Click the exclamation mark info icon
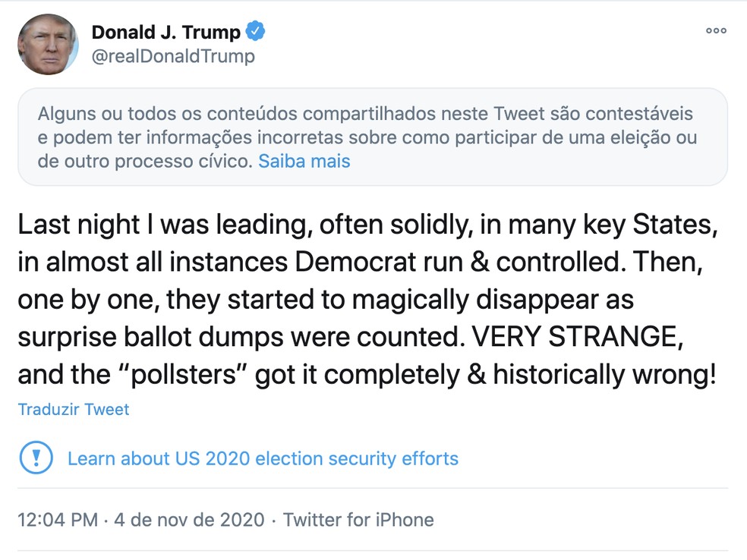The image size is (747, 560). tap(36, 458)
